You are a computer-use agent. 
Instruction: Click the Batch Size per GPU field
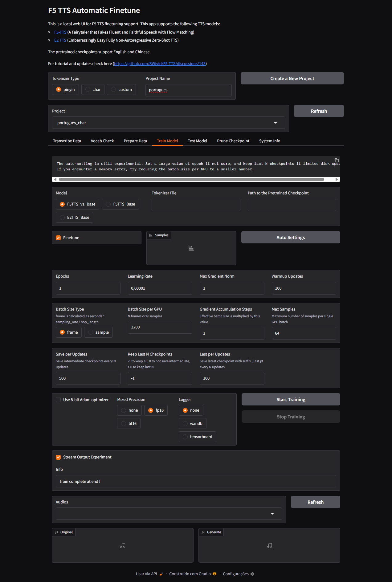(160, 327)
